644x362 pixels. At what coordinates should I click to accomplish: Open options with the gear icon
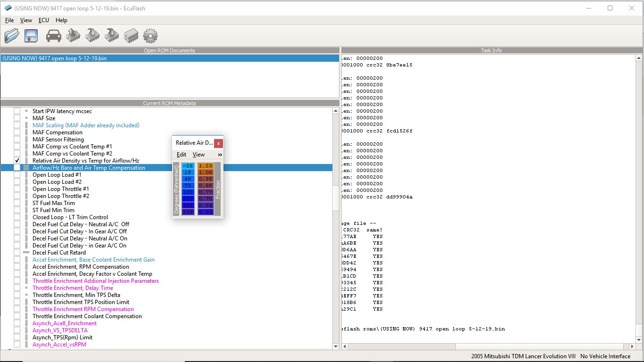tap(150, 36)
